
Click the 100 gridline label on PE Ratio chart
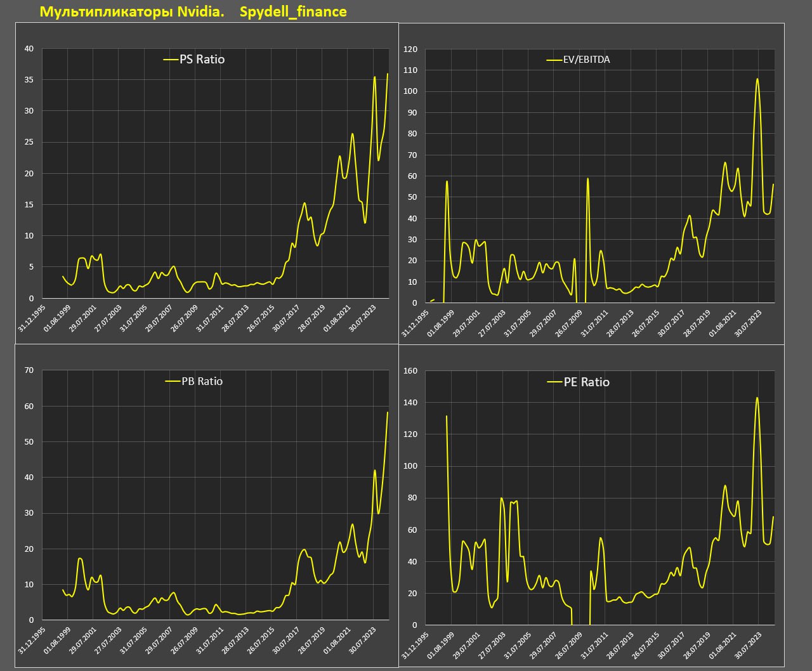(x=410, y=466)
